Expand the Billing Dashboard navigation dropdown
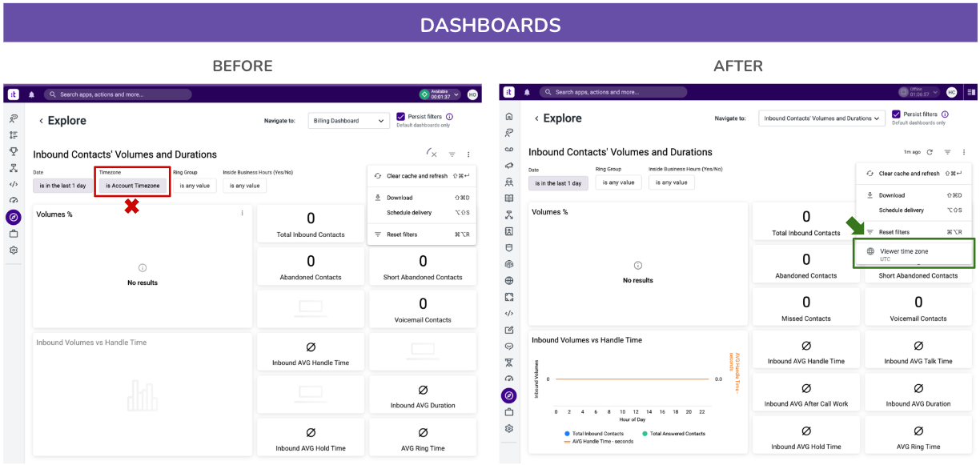This screenshot has width=980, height=465. (x=350, y=121)
